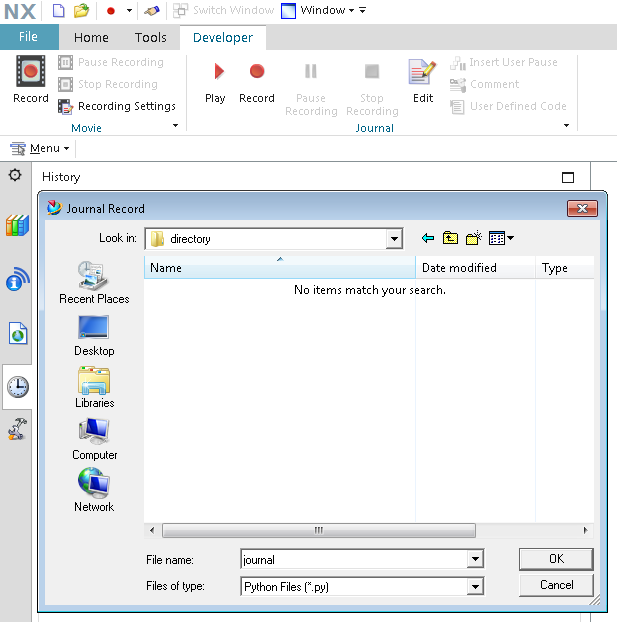Click the scroll left arrow in file list
Image resolution: width=617 pixels, height=622 pixels.
click(152, 530)
